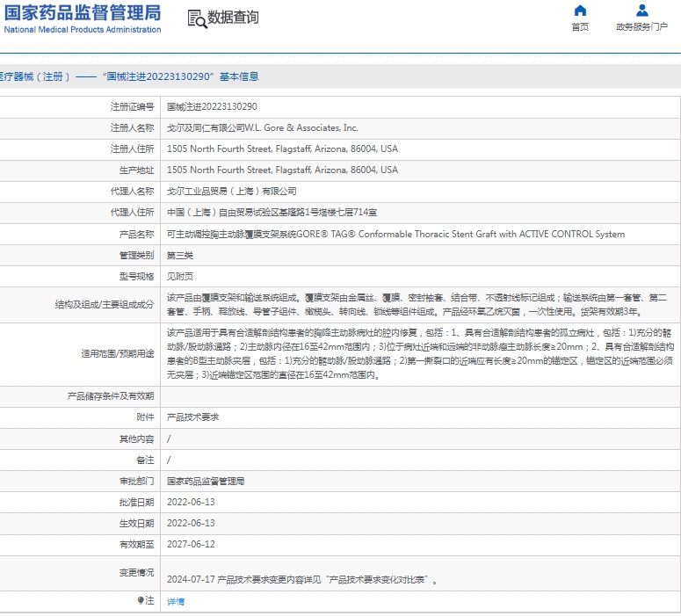681x616 pixels.
Task: Go to 首页 text link
Action: pos(580,27)
